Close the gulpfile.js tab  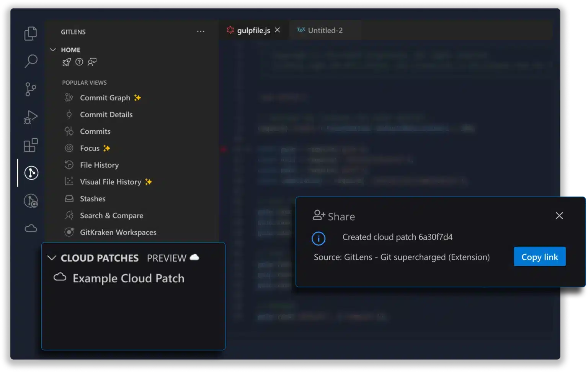(x=278, y=30)
